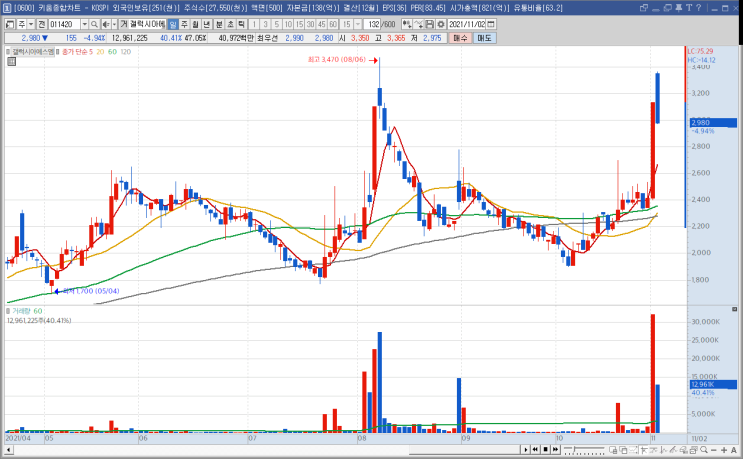Expand the stock code history dropdown

84,24
